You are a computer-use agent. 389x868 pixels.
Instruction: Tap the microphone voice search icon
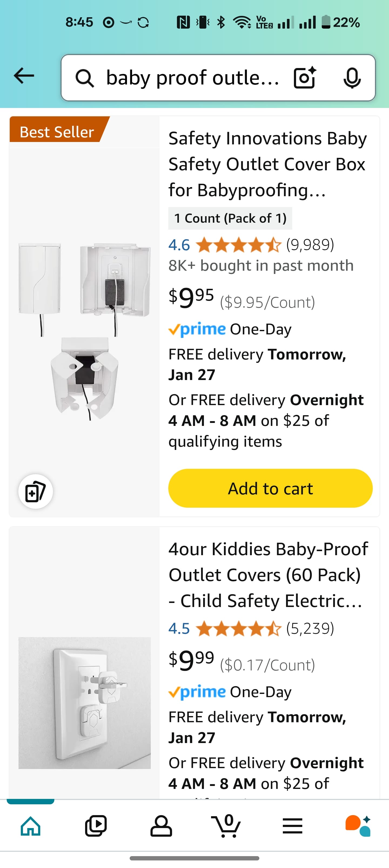352,78
